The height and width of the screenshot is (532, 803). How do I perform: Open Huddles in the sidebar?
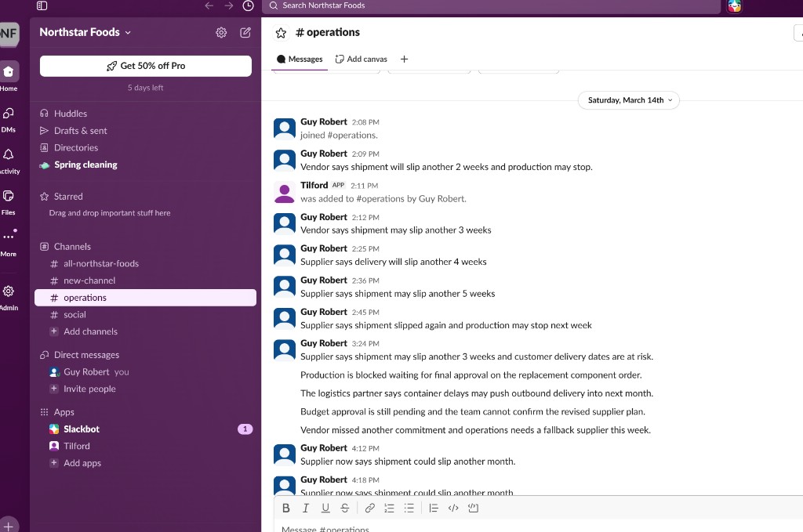pyautogui.click(x=145, y=114)
